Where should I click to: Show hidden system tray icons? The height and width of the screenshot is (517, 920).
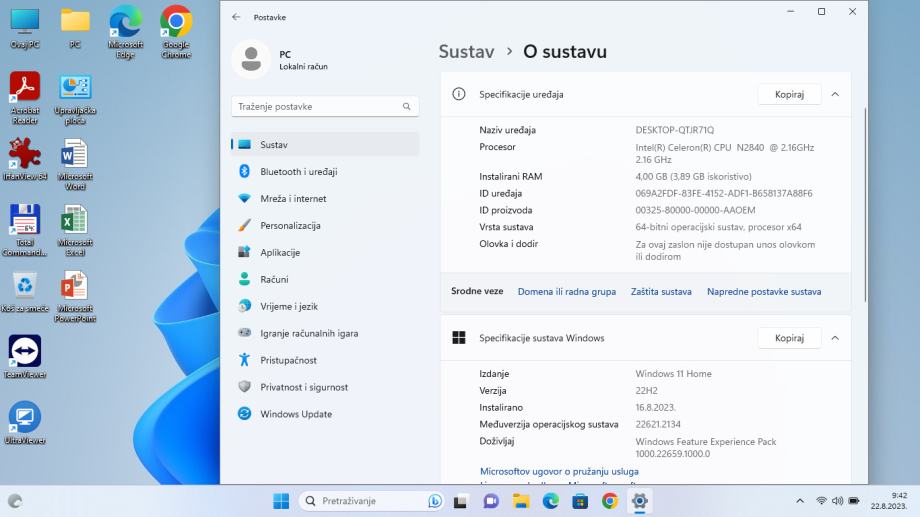click(799, 501)
